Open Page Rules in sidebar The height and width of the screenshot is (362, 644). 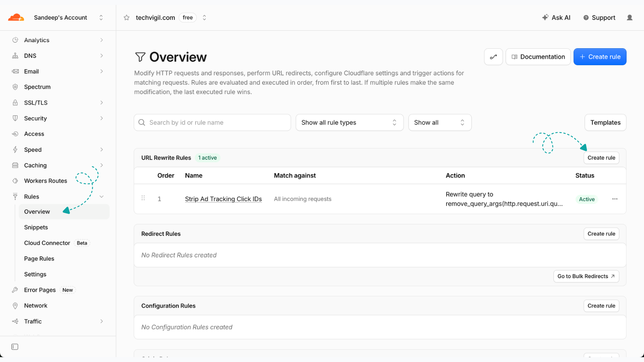(x=39, y=259)
